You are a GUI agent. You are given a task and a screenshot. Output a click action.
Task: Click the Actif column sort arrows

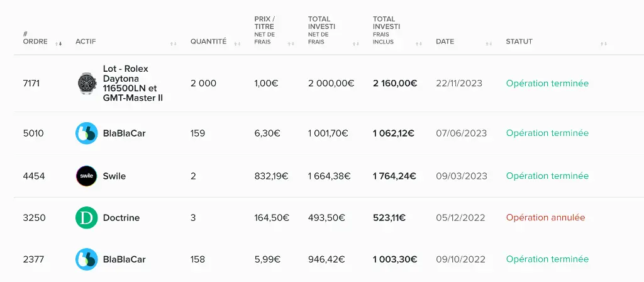(174, 43)
